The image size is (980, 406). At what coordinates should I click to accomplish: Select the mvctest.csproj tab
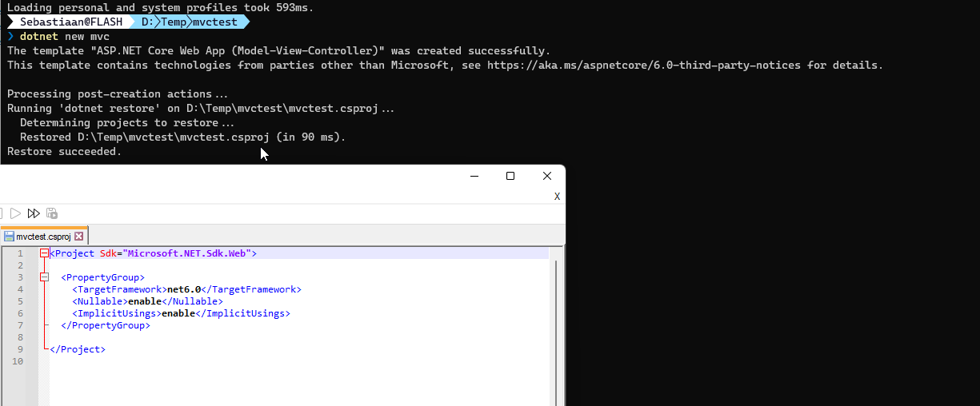(x=43, y=237)
